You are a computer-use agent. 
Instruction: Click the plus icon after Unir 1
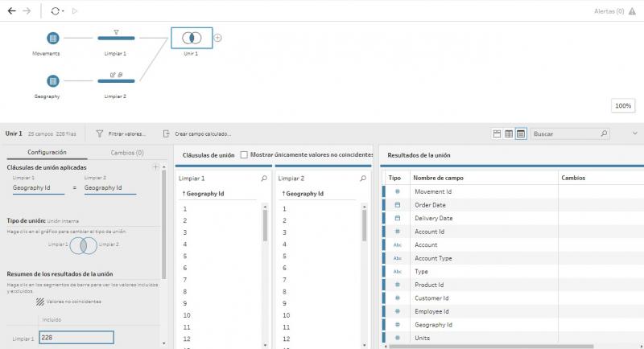[x=217, y=38]
